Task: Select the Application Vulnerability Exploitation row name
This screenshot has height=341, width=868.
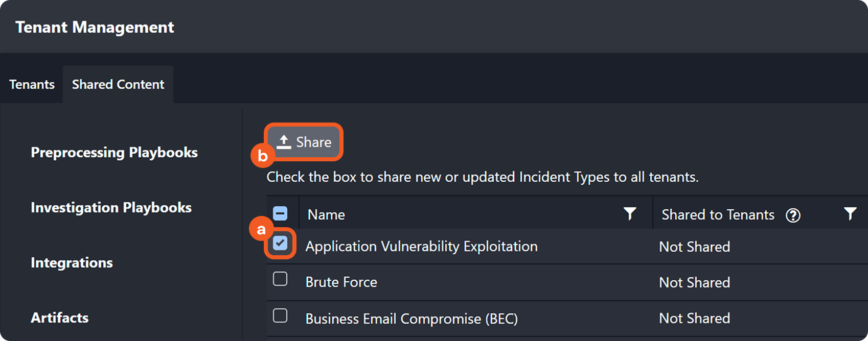Action: coord(421,247)
